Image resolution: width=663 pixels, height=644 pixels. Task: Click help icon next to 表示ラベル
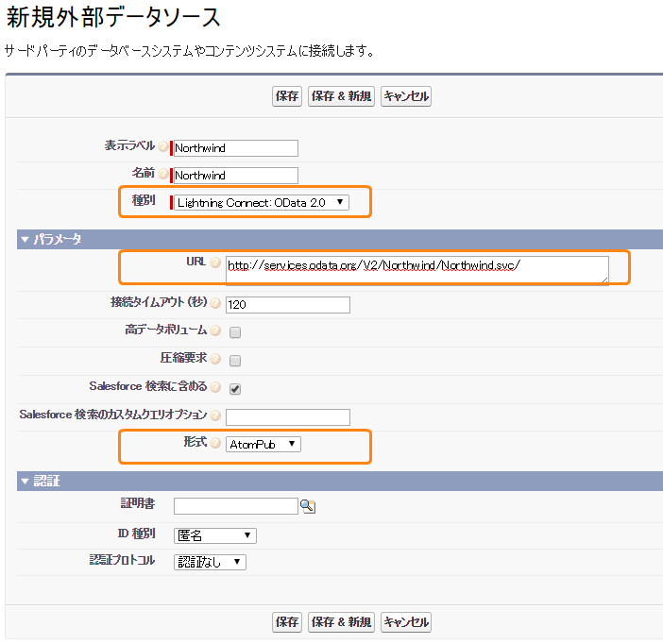163,147
